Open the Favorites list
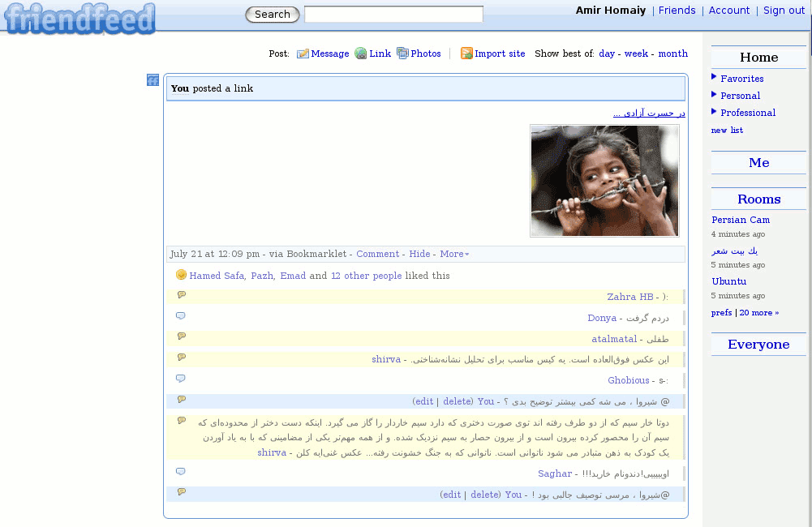 pos(741,79)
